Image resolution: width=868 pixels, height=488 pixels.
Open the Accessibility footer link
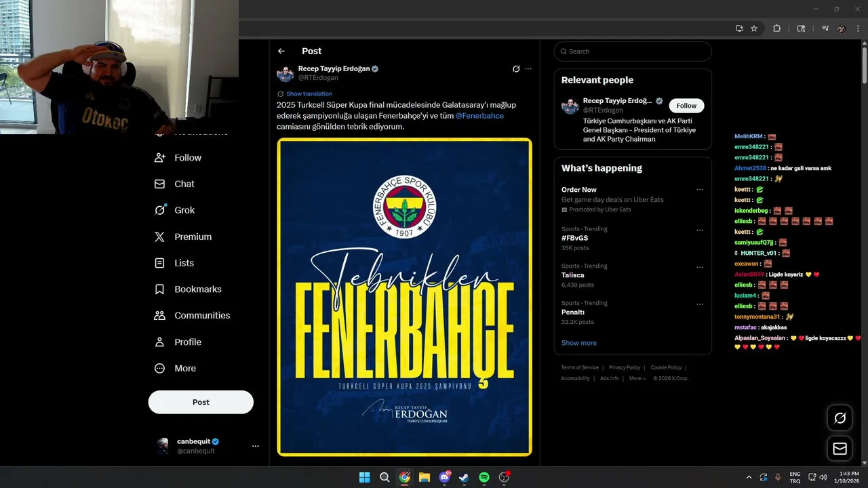coord(575,378)
